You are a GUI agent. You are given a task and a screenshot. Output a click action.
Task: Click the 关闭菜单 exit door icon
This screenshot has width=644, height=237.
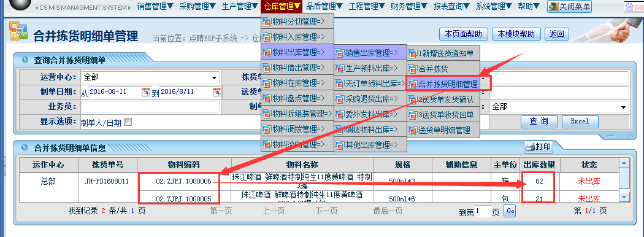[554, 7]
